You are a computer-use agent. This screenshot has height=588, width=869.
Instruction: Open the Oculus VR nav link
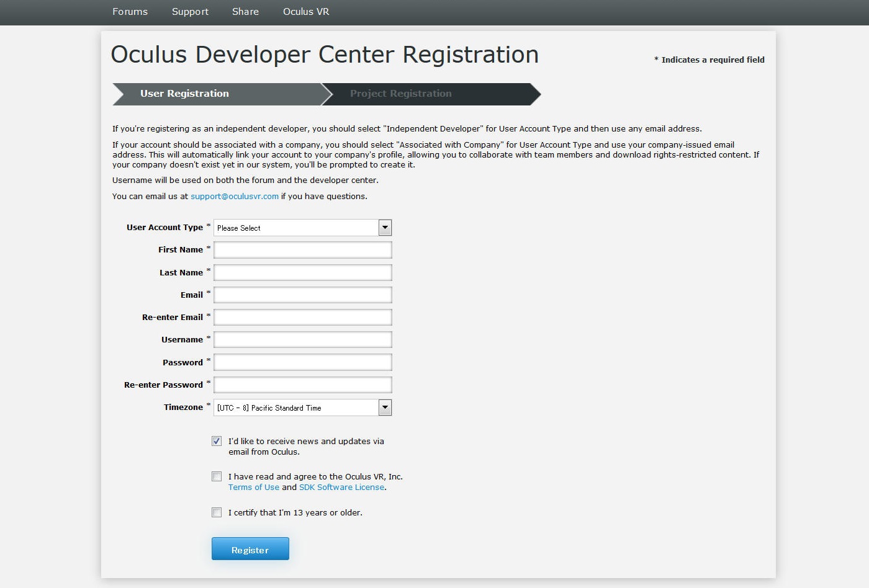pos(306,11)
